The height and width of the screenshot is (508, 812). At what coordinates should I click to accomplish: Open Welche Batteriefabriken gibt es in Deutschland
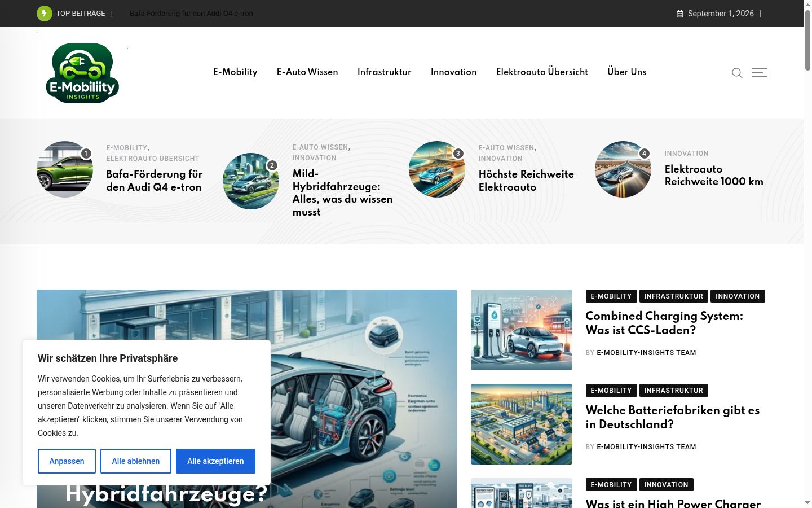[673, 417]
